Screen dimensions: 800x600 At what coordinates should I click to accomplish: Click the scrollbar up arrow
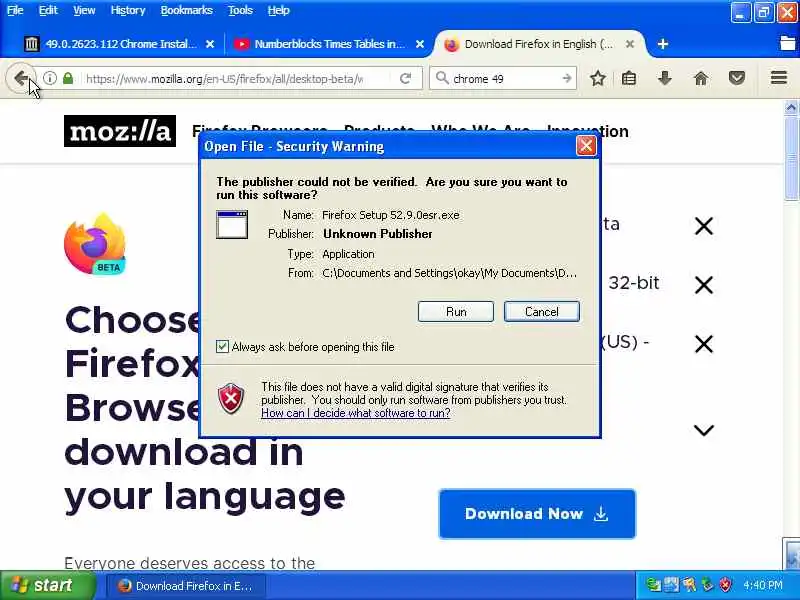(x=791, y=108)
